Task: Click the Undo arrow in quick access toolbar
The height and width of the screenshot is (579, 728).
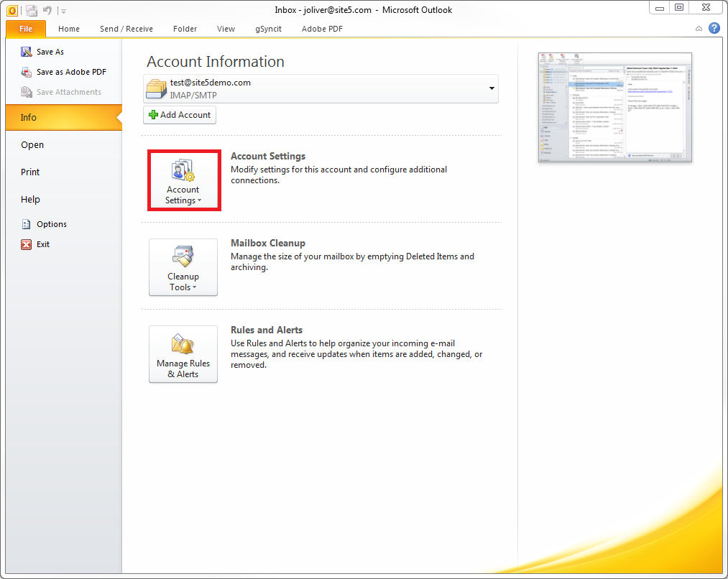Action: (47, 10)
